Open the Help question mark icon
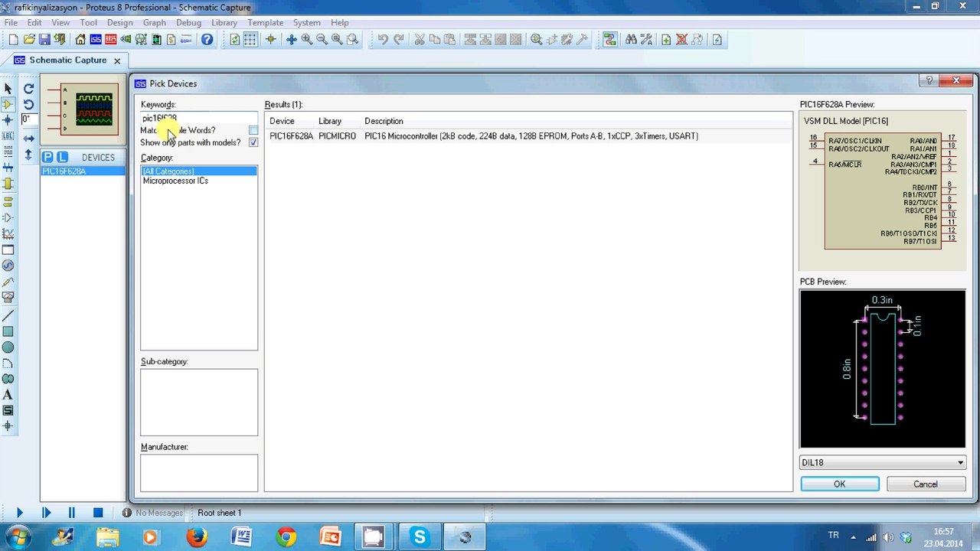This screenshot has width=980, height=551. tap(207, 40)
